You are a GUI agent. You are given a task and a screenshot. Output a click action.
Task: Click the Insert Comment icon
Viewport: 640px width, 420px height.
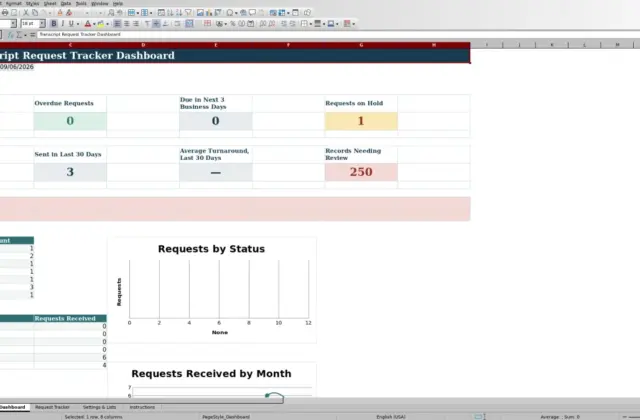coord(252,12)
